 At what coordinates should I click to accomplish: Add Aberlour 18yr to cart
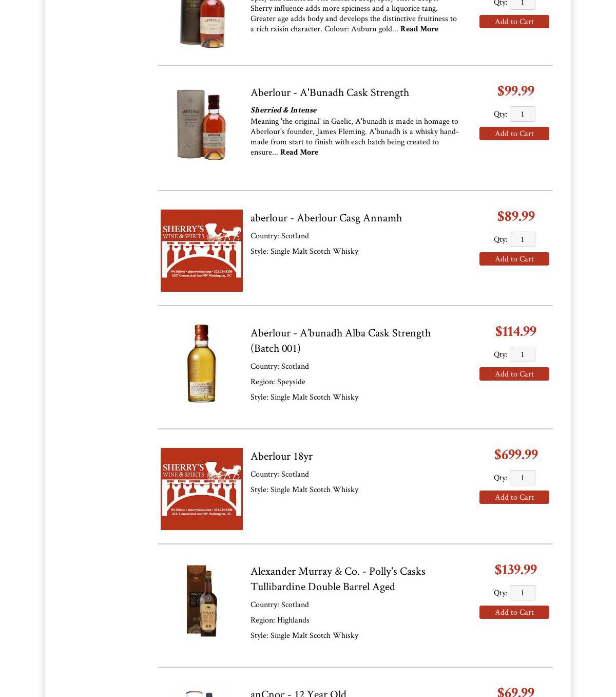click(x=514, y=497)
